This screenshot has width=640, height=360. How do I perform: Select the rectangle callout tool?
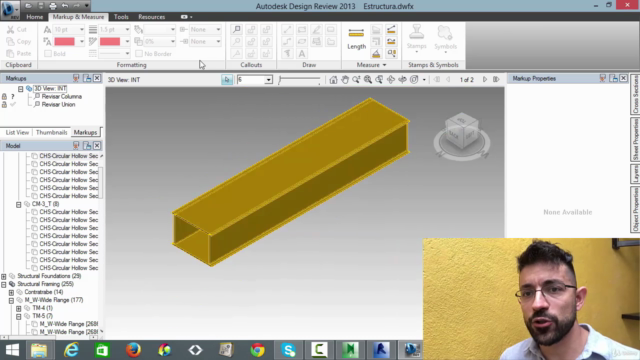(x=236, y=29)
